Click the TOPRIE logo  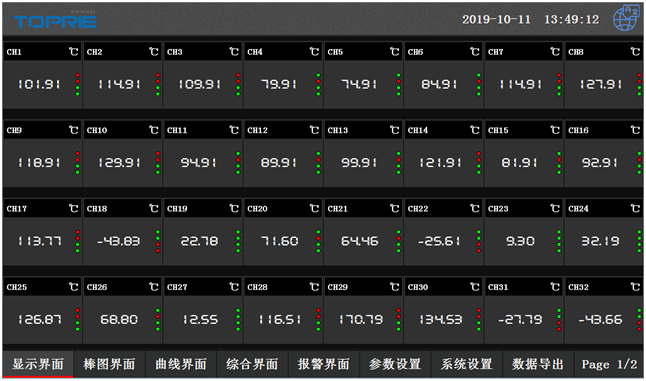(x=55, y=21)
